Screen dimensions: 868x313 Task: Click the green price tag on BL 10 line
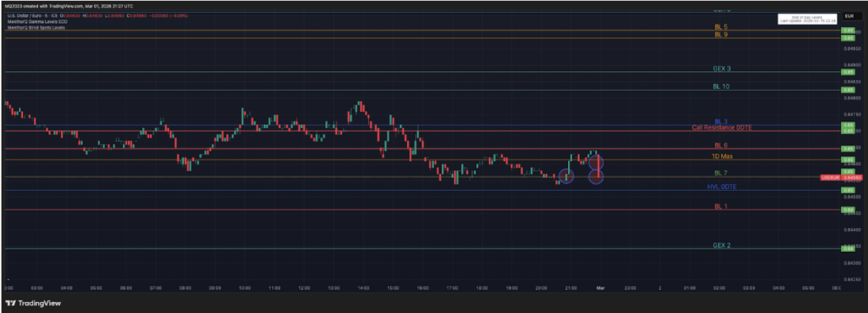click(848, 90)
